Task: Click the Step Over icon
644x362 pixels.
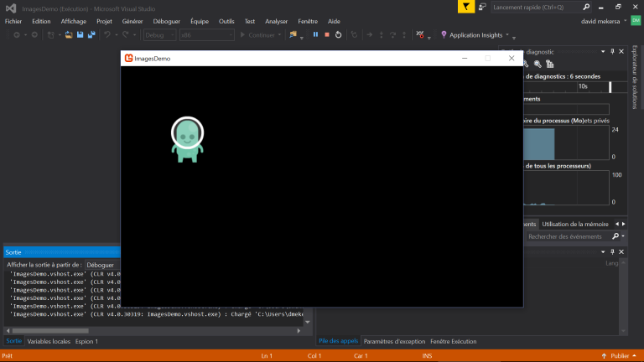Action: 392,35
